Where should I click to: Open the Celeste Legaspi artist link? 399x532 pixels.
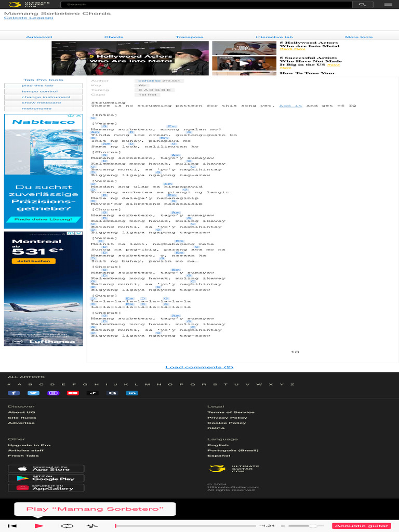tap(29, 18)
